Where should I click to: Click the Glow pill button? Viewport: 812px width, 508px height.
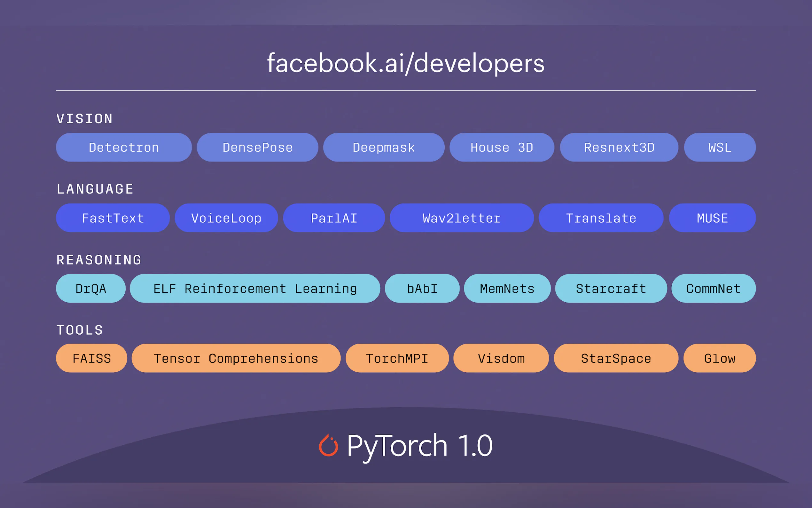click(719, 358)
